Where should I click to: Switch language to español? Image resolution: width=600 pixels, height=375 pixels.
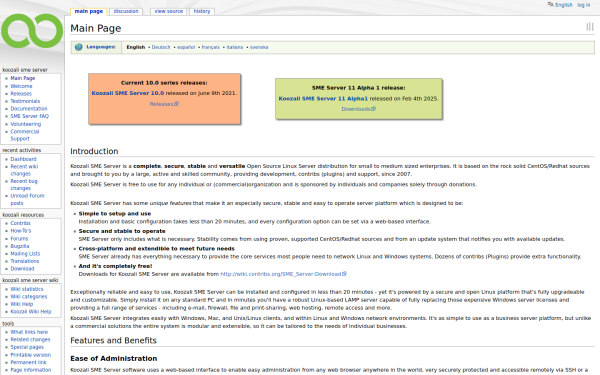click(186, 47)
